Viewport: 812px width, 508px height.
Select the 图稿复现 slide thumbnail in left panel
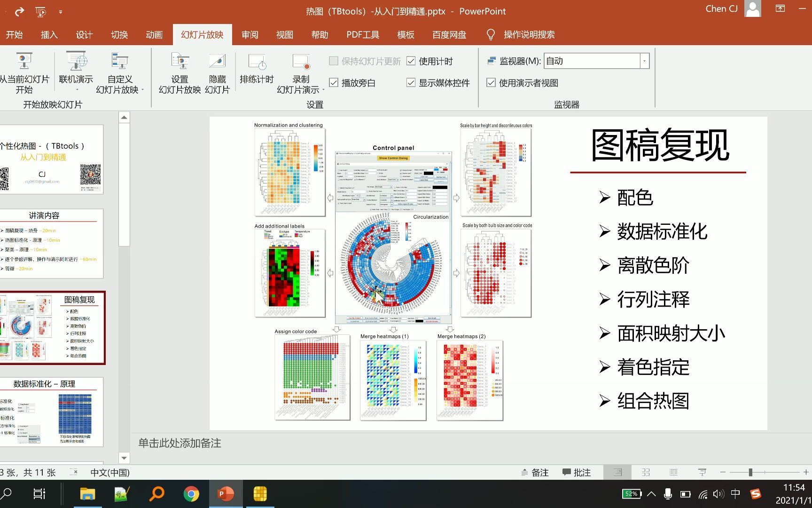click(53, 328)
